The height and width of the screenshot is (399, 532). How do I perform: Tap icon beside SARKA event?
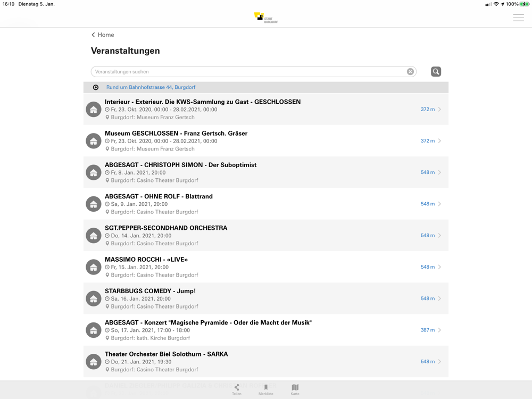point(94,362)
